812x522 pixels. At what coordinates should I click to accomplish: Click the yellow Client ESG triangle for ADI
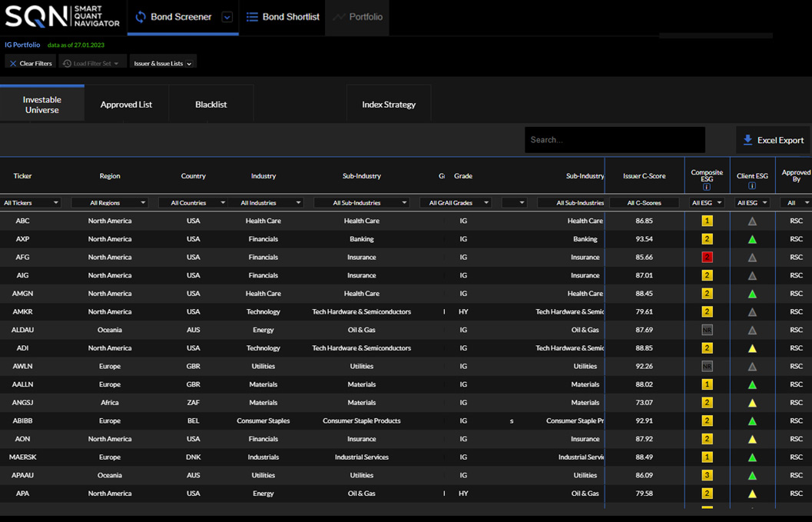[752, 348]
